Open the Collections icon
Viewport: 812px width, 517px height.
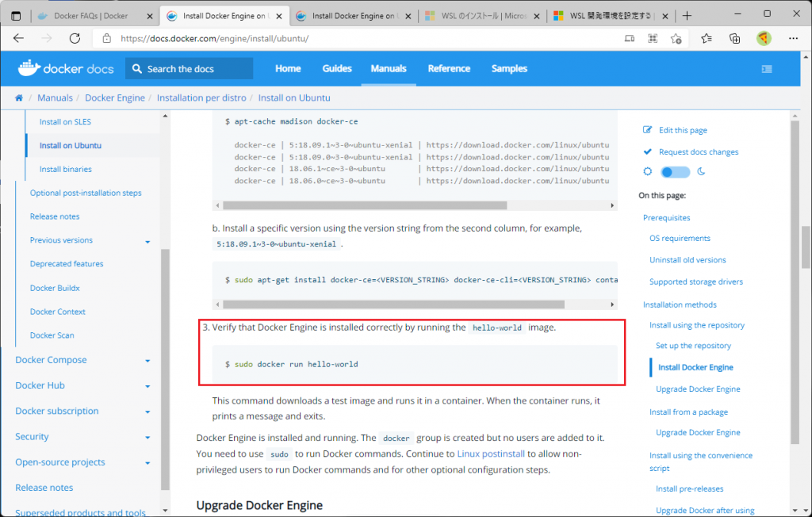coord(735,38)
